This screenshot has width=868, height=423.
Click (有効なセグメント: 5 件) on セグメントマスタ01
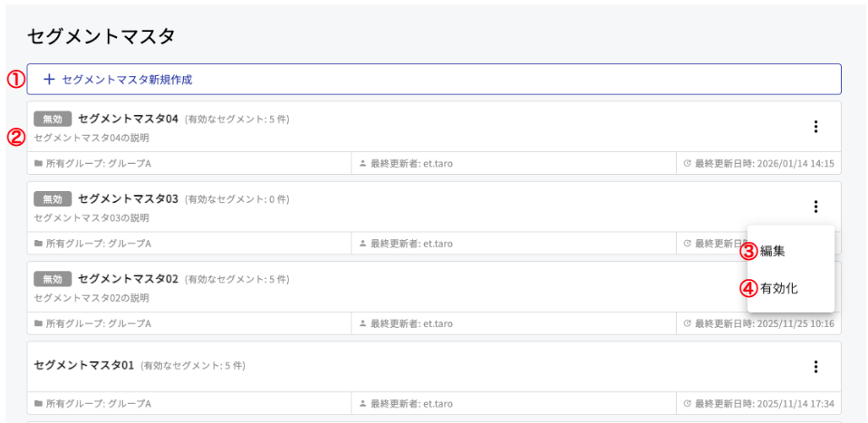[193, 366]
